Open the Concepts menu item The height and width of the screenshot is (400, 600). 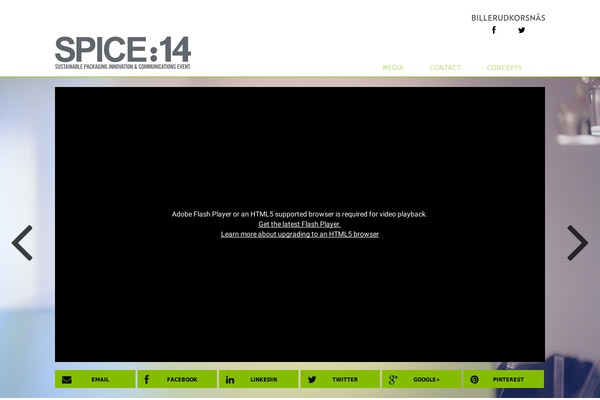coord(504,68)
